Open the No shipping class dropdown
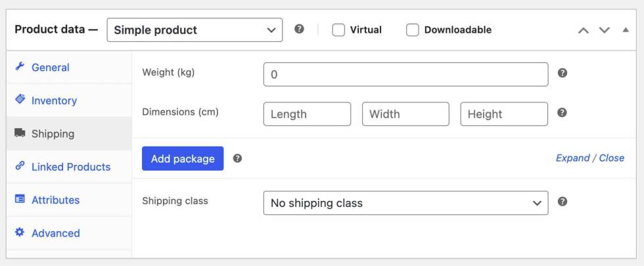Viewport: 644px width, 266px height. 405,203
